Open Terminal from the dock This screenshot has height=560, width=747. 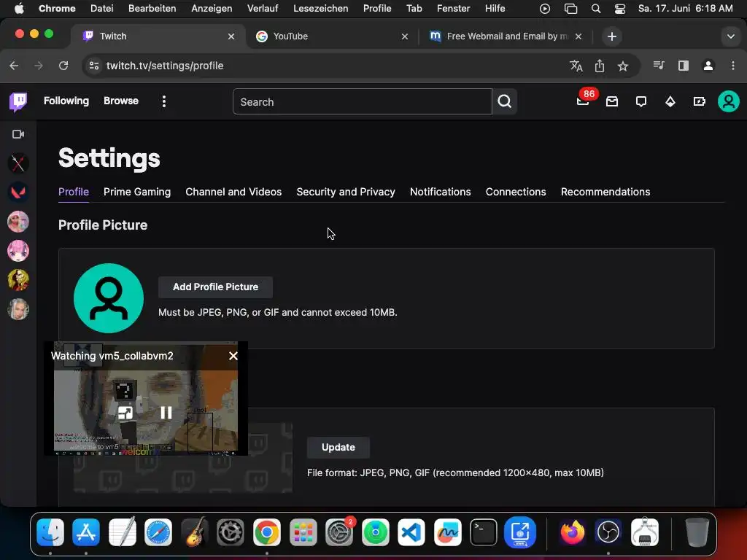tap(484, 532)
